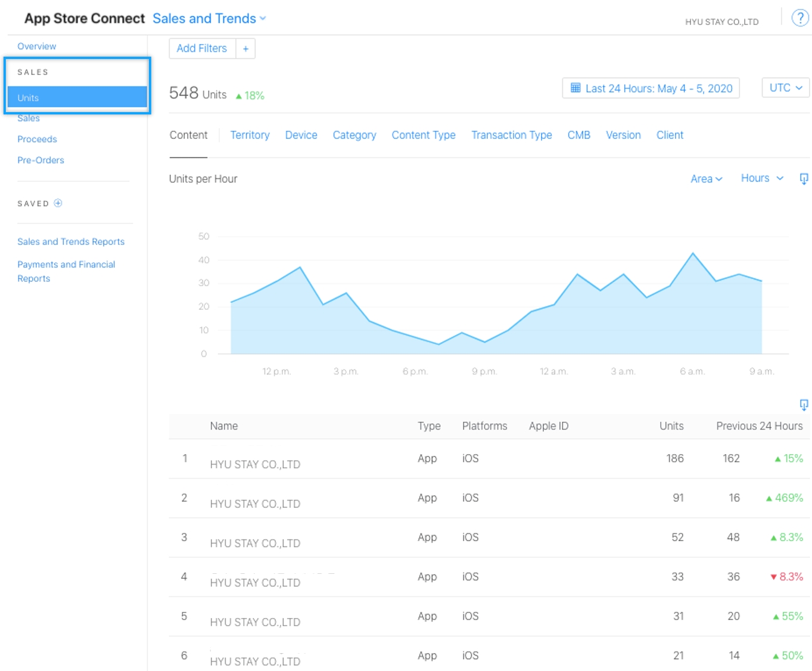This screenshot has width=812, height=671.
Task: Open Pre-Orders in the sidebar
Action: pyautogui.click(x=41, y=160)
